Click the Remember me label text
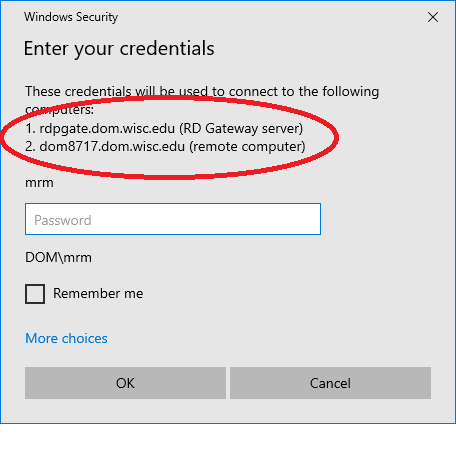This screenshot has height=474, width=456. pyautogui.click(x=98, y=294)
